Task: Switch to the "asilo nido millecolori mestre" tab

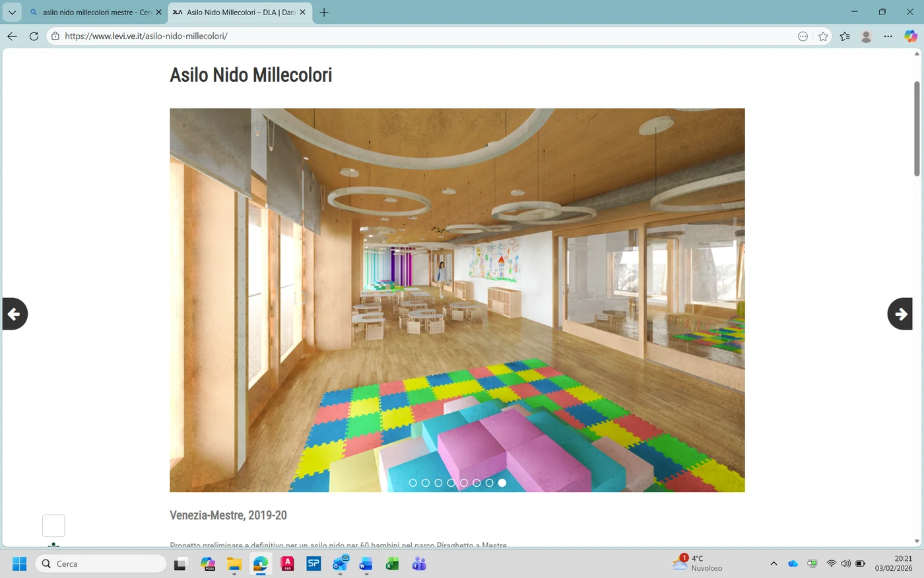Action: tap(96, 13)
